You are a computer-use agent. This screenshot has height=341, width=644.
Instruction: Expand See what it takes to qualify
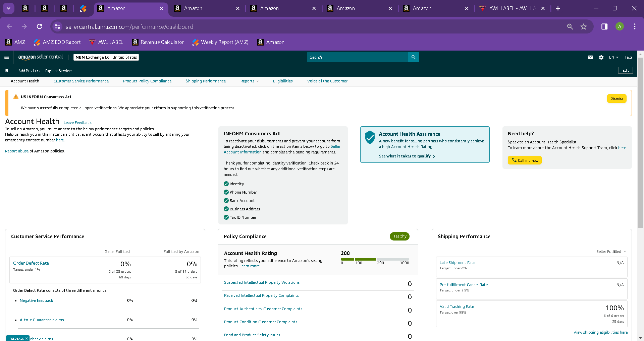pos(407,156)
